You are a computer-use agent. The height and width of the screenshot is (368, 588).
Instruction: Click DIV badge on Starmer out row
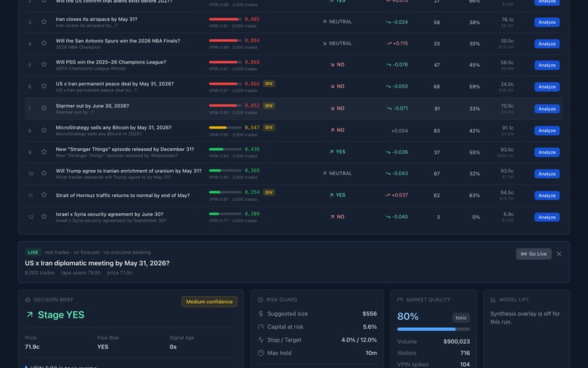coord(269,106)
